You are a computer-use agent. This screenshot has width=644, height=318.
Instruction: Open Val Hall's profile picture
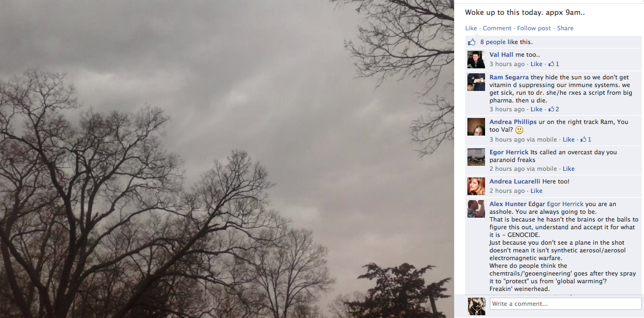[476, 60]
